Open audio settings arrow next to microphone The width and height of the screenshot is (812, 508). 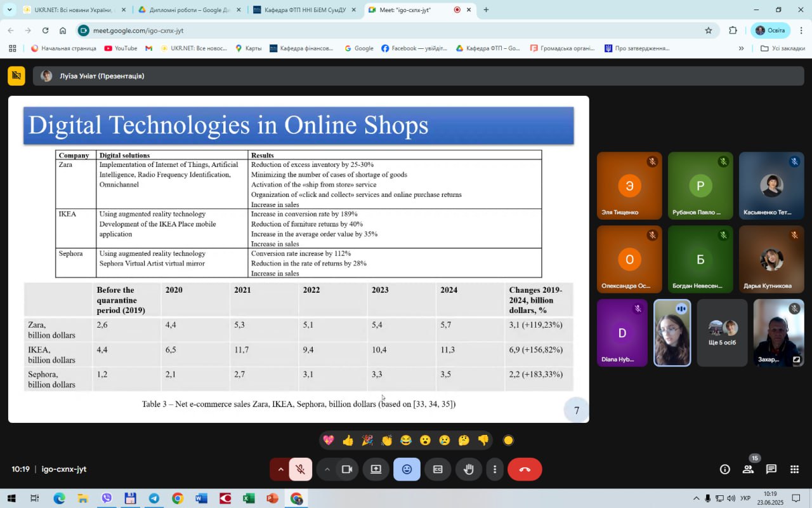pyautogui.click(x=280, y=469)
